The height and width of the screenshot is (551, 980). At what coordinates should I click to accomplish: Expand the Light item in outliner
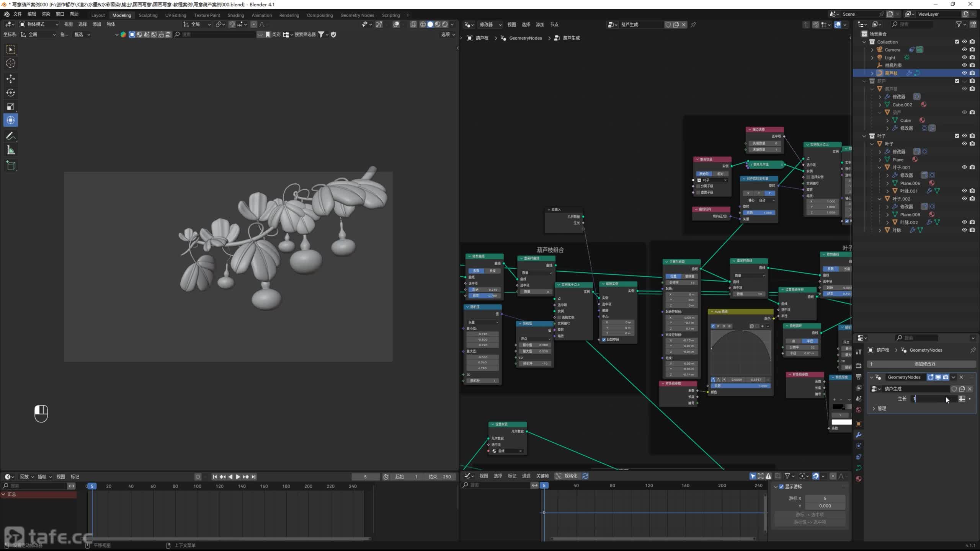(x=872, y=58)
